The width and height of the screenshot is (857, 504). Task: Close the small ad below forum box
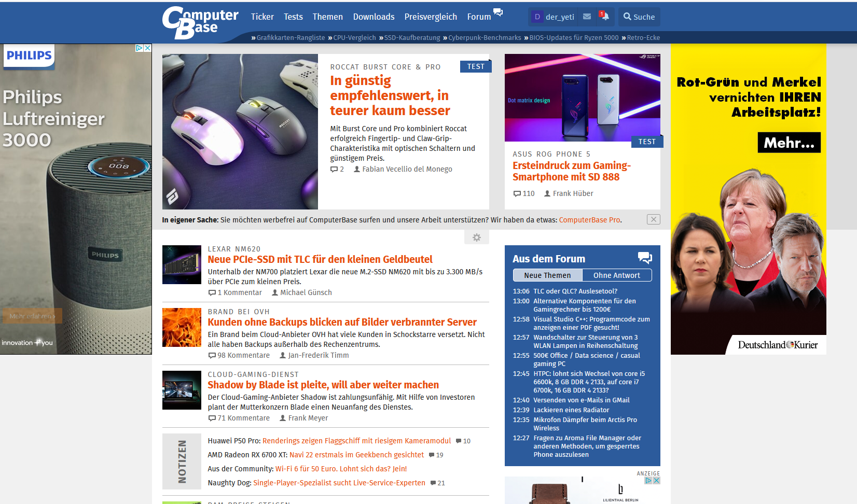pyautogui.click(x=657, y=481)
